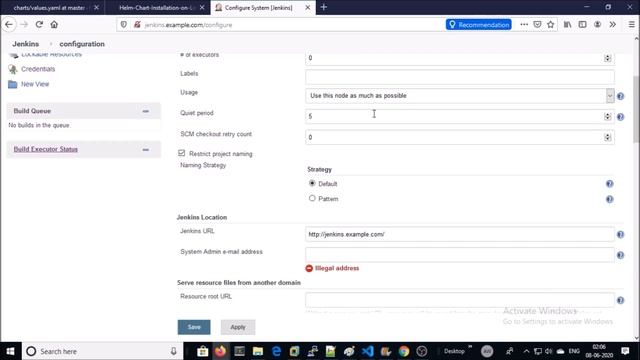Collapse the Build Executor Status panel

146,149
